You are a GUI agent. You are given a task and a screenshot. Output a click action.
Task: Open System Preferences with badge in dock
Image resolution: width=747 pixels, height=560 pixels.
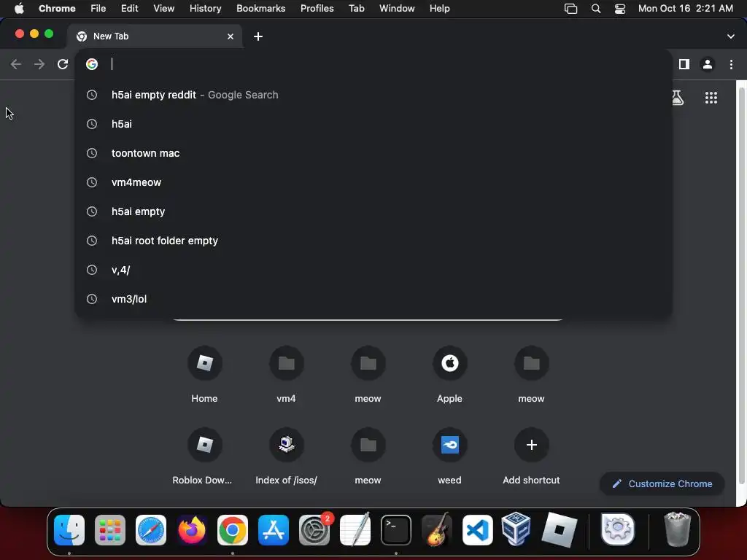tap(314, 530)
